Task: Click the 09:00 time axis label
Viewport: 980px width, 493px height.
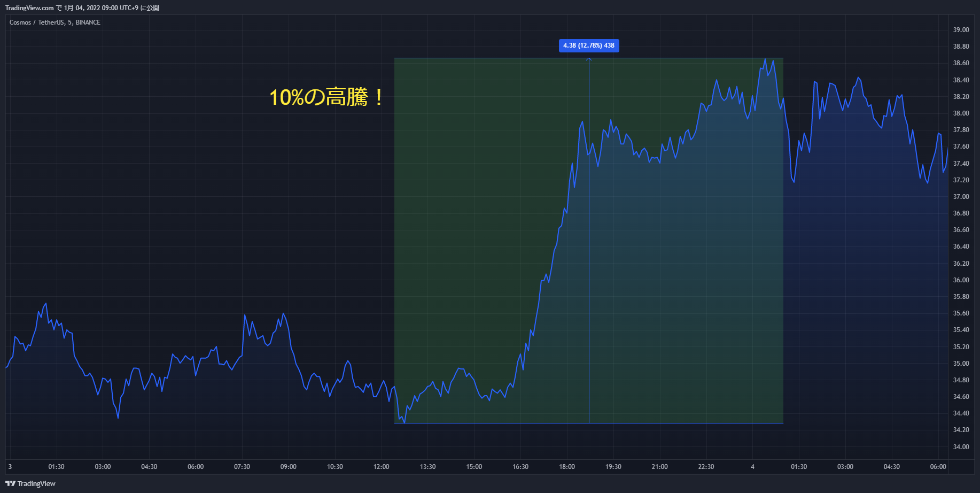Action: coord(289,467)
